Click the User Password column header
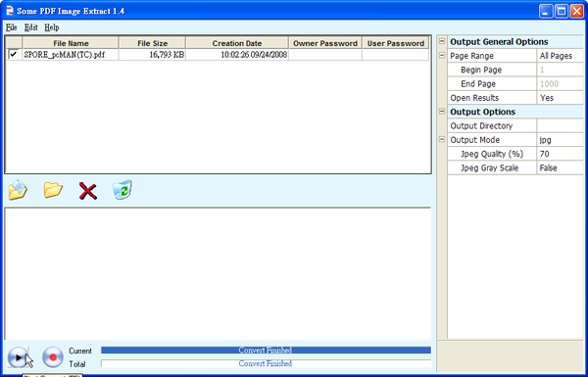The image size is (588, 377). coord(396,43)
